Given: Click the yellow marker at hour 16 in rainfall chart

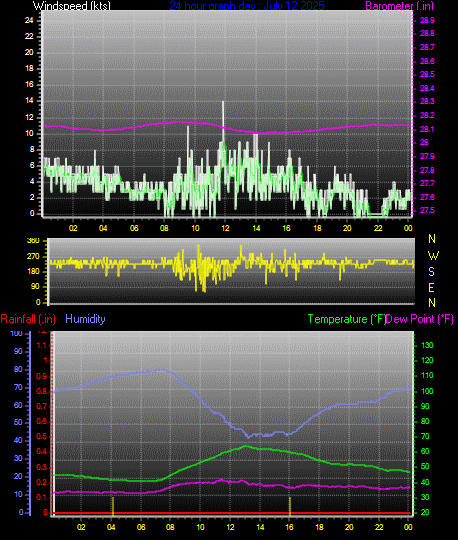Looking at the screenshot, I should (290, 506).
